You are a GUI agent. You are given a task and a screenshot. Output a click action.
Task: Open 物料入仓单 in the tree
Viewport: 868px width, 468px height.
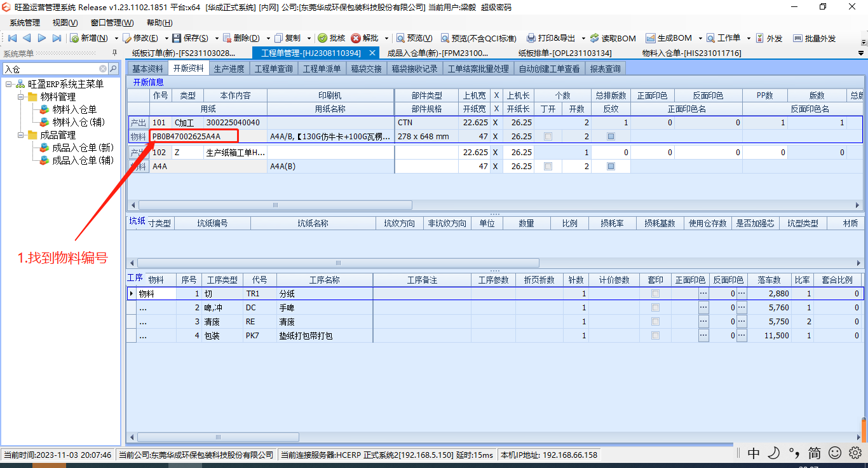(74, 109)
